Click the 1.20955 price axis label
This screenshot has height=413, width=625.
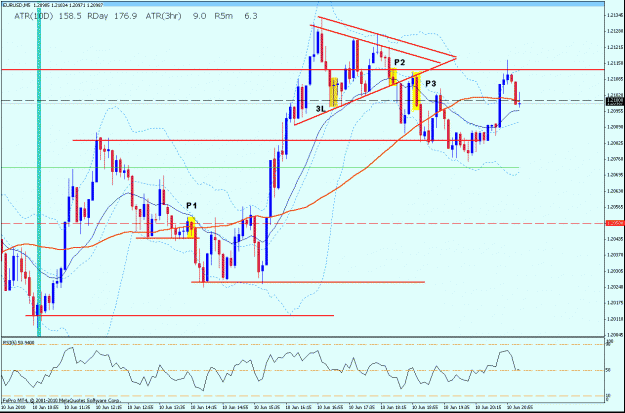tap(613, 111)
